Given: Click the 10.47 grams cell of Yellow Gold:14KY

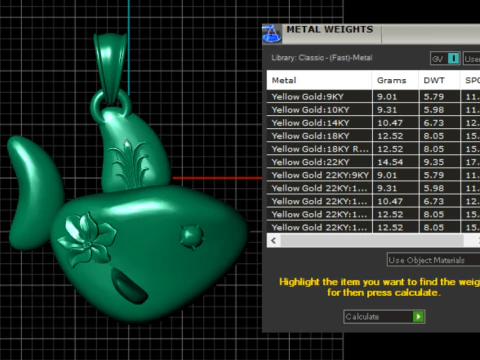Looking at the screenshot, I should (x=395, y=123).
